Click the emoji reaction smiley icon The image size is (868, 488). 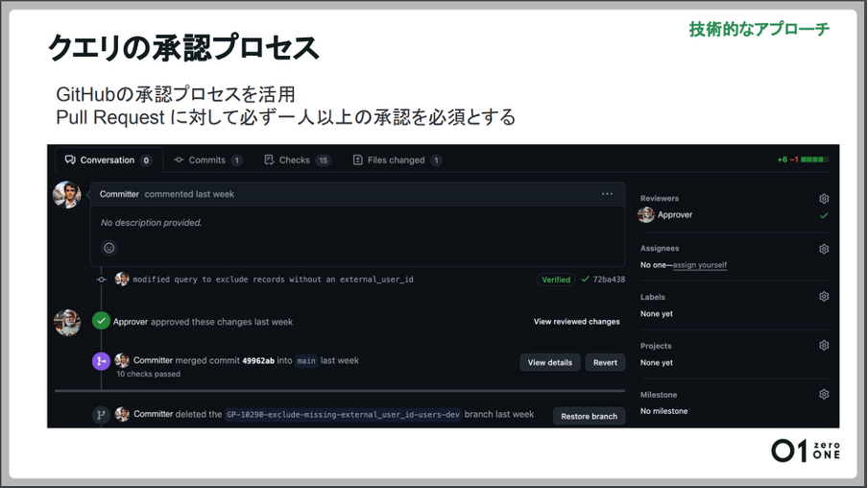click(x=109, y=248)
